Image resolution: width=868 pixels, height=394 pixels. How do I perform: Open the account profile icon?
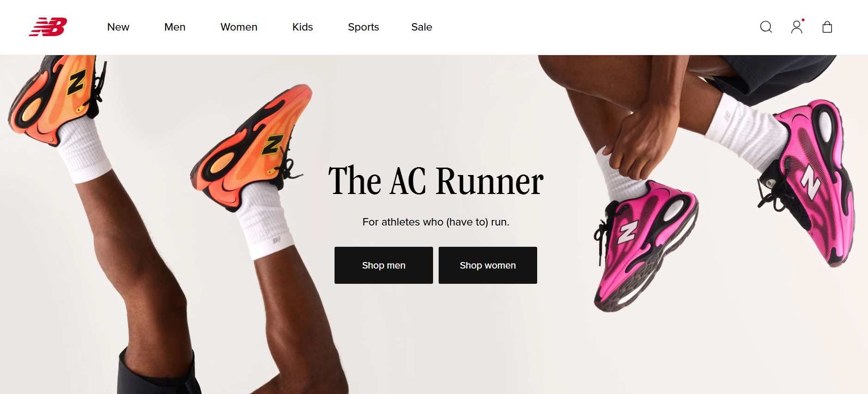797,27
